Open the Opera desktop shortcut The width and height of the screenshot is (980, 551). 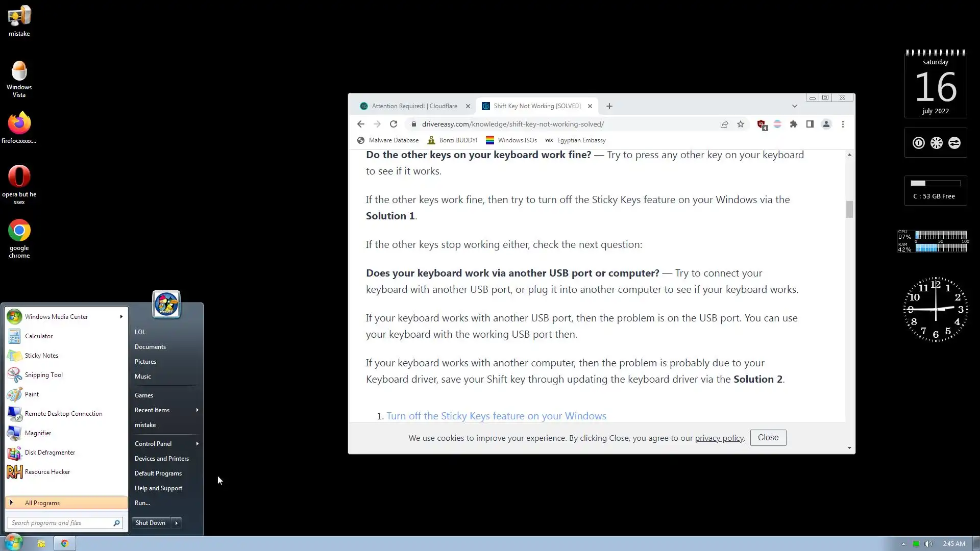19,177
